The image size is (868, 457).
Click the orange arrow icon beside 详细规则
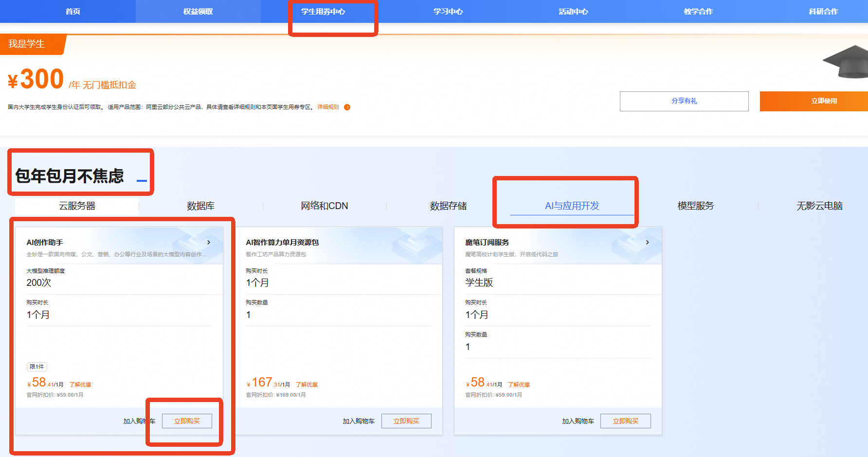coord(347,107)
